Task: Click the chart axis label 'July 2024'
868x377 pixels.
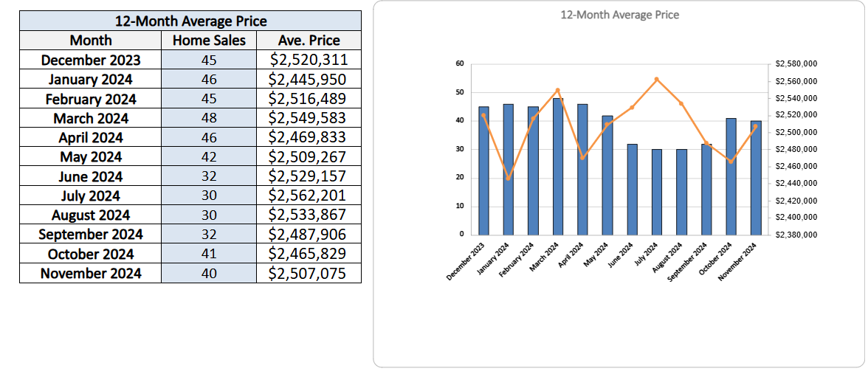Action: point(647,255)
